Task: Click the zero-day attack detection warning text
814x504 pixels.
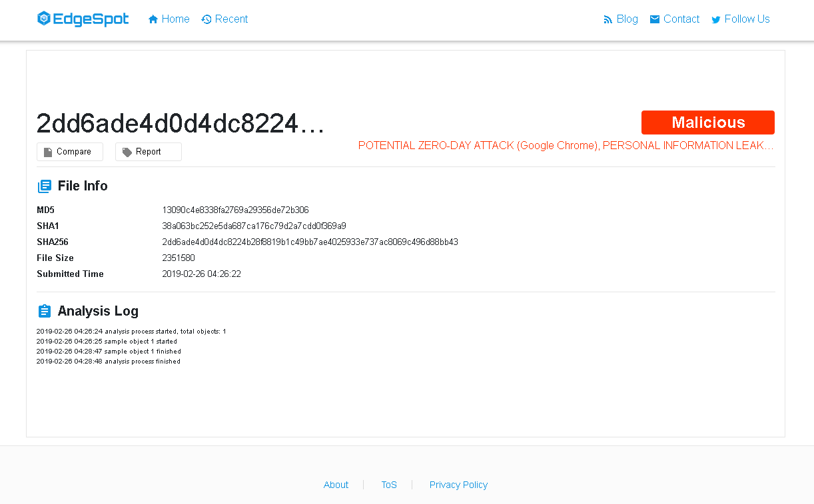Action: [565, 145]
